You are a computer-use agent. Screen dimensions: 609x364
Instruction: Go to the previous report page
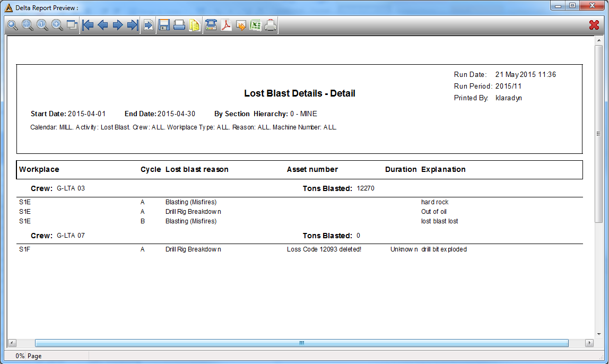(103, 25)
